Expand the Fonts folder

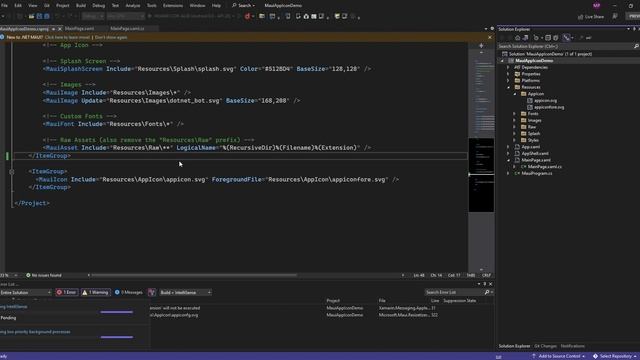point(515,114)
